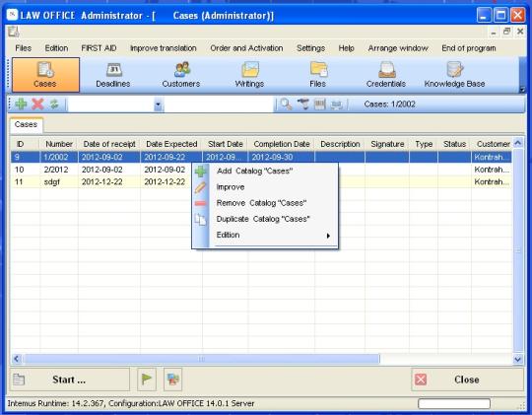Open the Knowledge Base module
Image resolution: width=532 pixels, height=415 pixels.
pyautogui.click(x=454, y=75)
